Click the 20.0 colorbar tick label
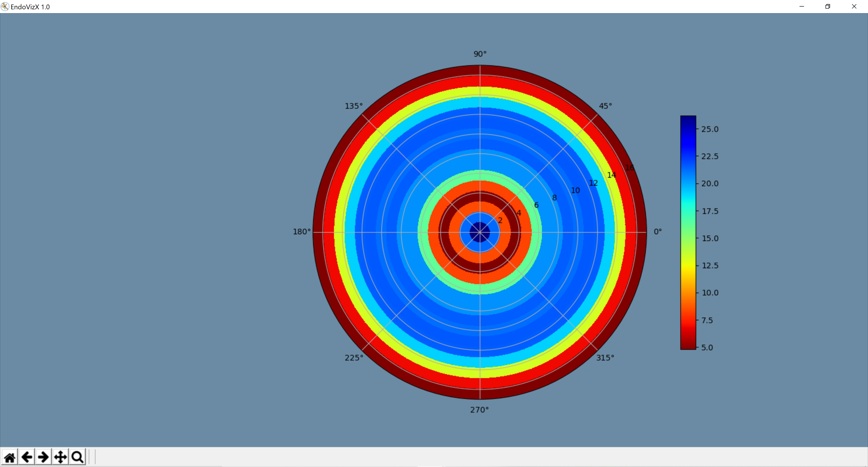The image size is (868, 467). click(710, 183)
